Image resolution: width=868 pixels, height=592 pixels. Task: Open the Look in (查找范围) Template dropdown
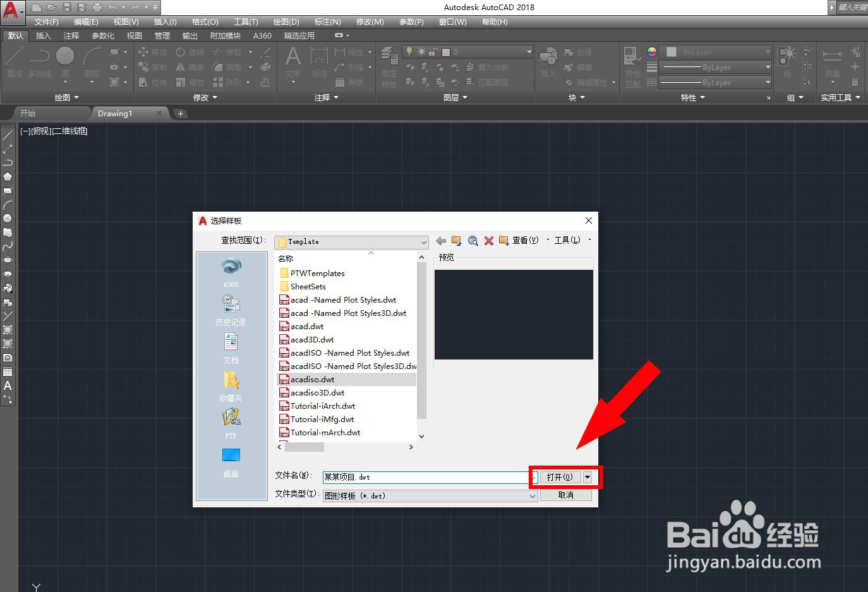(x=351, y=242)
